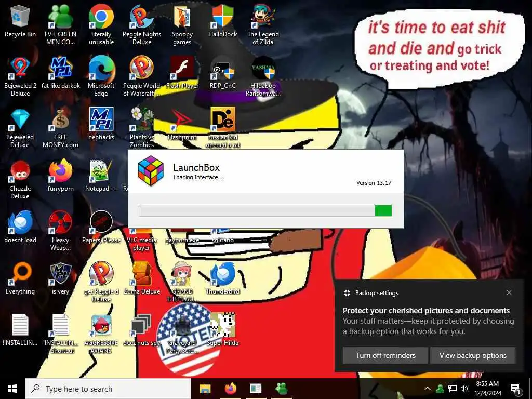
Task: Click the LaunchBox cube logo
Action: pos(150,170)
